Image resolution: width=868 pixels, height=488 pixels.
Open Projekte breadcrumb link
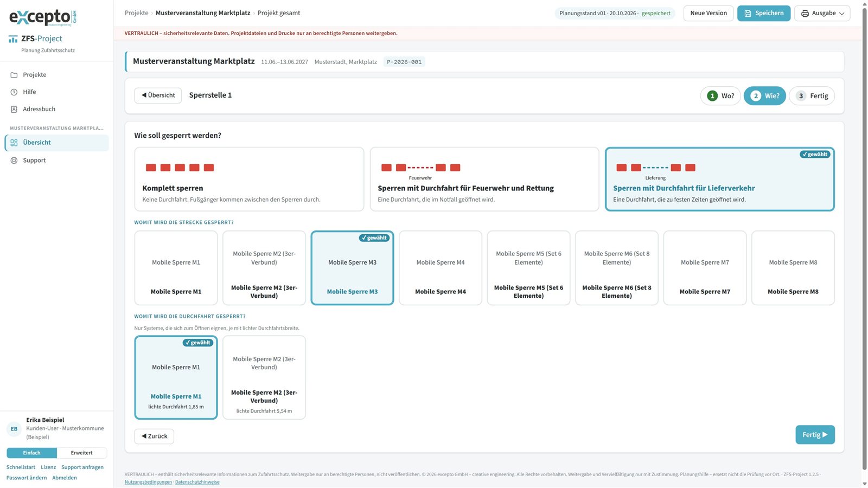137,13
